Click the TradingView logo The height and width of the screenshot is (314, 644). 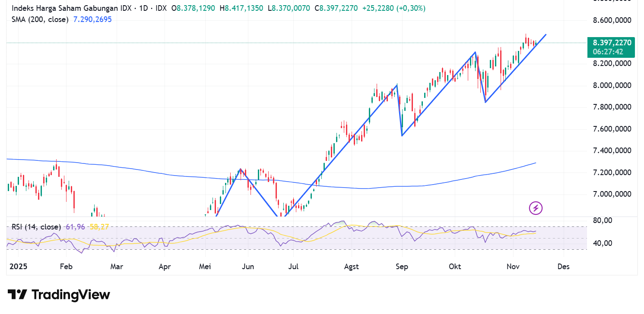pyautogui.click(x=58, y=295)
